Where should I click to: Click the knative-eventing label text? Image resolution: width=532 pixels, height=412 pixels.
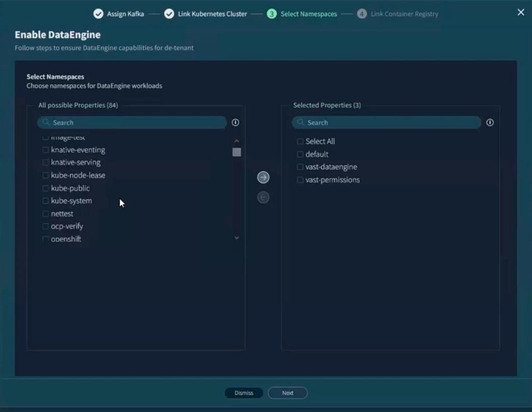78,150
